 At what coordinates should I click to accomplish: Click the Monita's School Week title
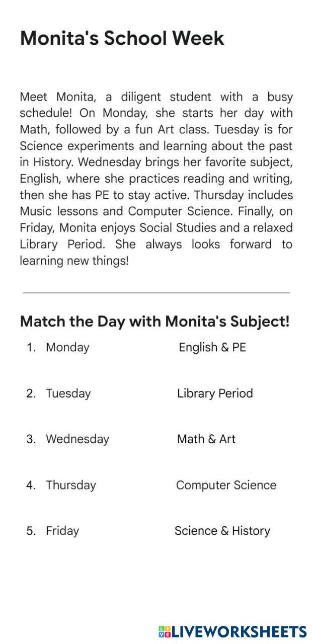pyautogui.click(x=122, y=38)
